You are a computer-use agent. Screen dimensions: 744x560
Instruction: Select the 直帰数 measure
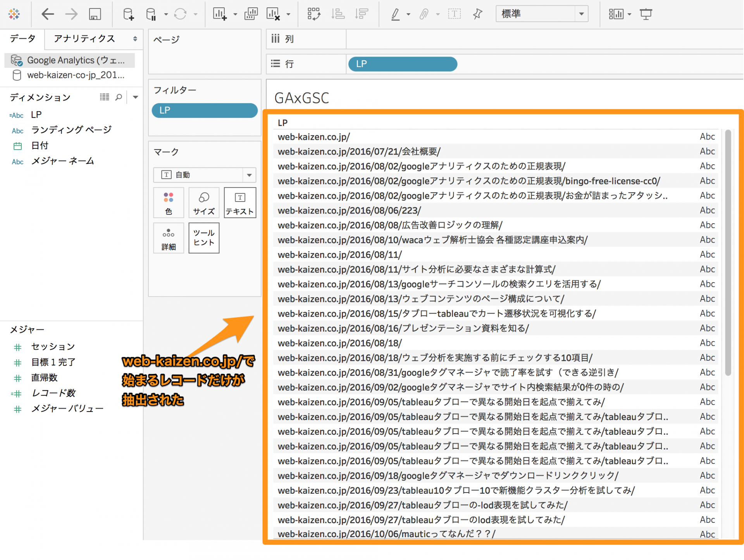click(44, 378)
